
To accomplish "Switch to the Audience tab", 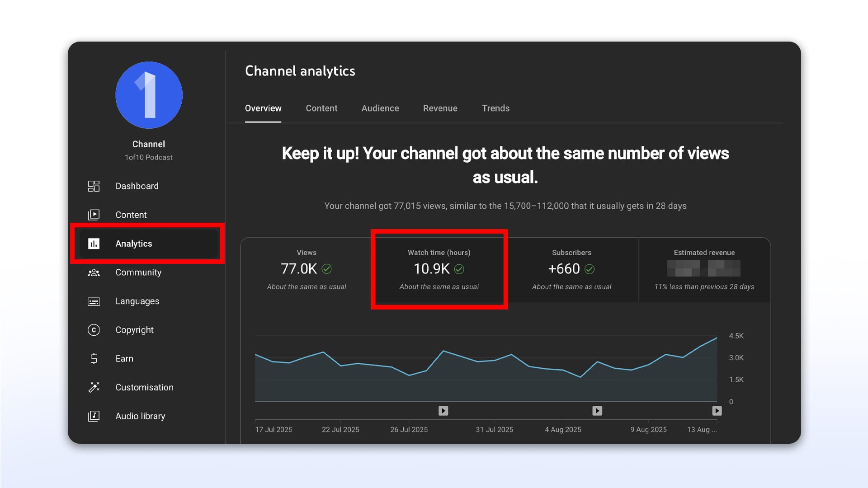I will click(x=380, y=108).
